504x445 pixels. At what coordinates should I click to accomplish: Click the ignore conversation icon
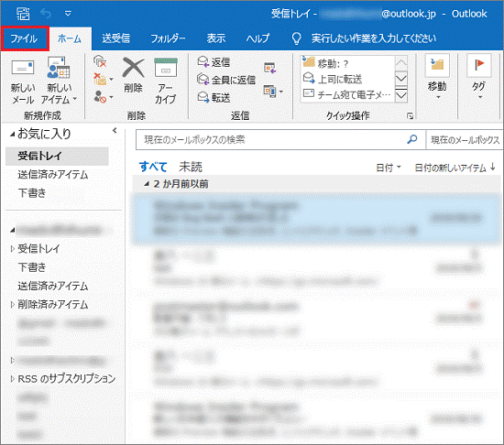(100, 61)
